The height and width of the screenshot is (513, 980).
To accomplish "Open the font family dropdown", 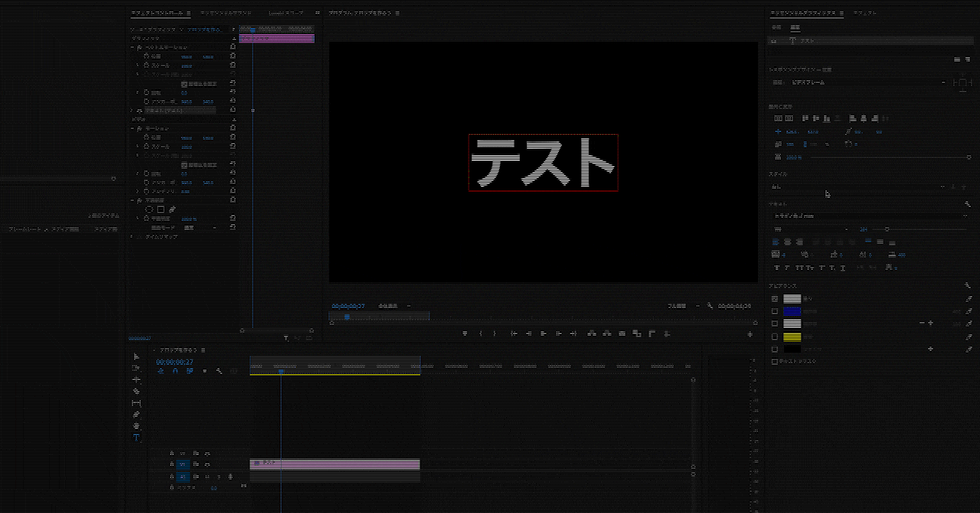I will [871, 215].
